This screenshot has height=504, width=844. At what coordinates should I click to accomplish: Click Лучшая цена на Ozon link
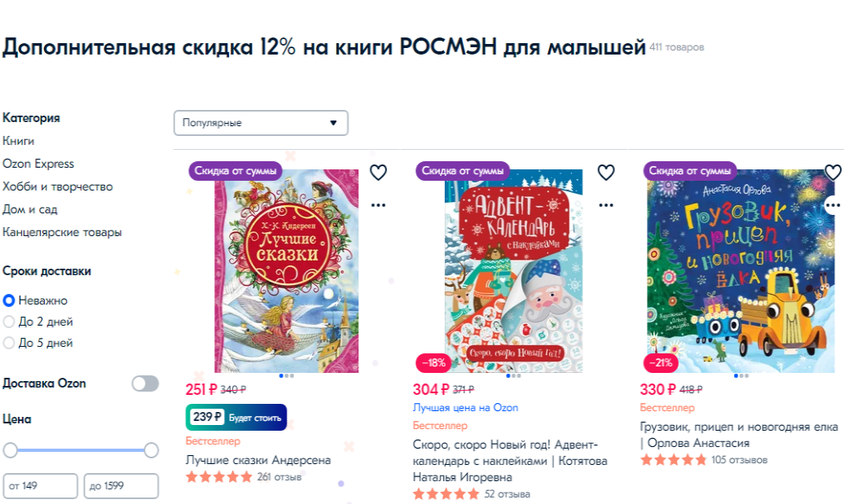coord(466,408)
